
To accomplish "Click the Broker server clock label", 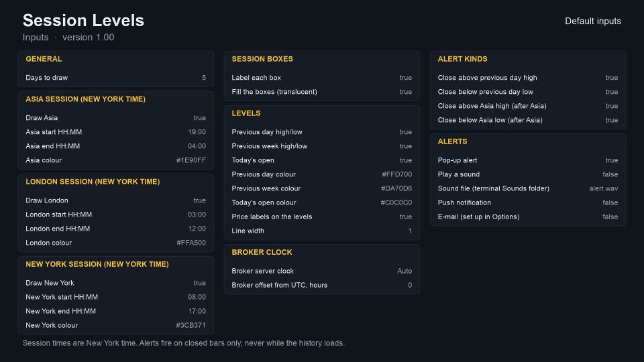I will [263, 271].
